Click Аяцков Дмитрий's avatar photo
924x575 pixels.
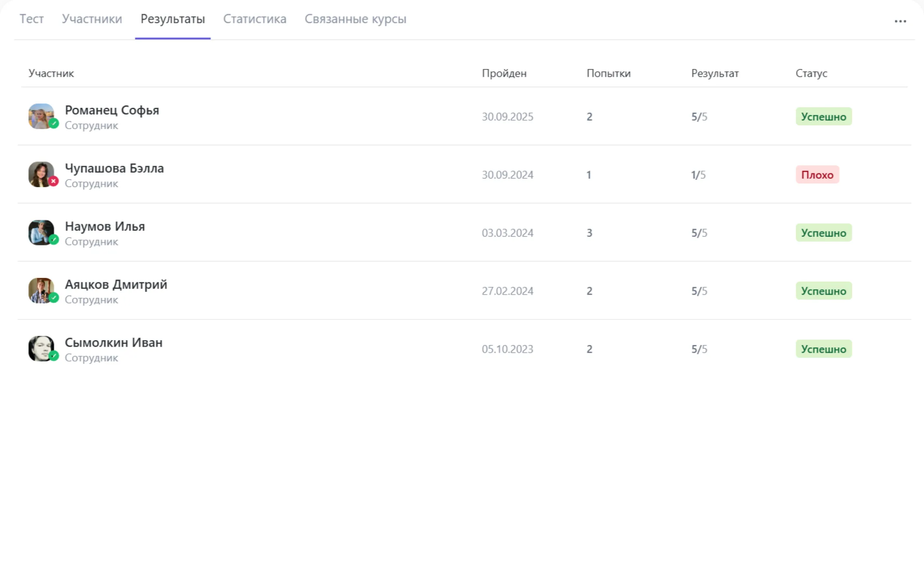tap(40, 290)
